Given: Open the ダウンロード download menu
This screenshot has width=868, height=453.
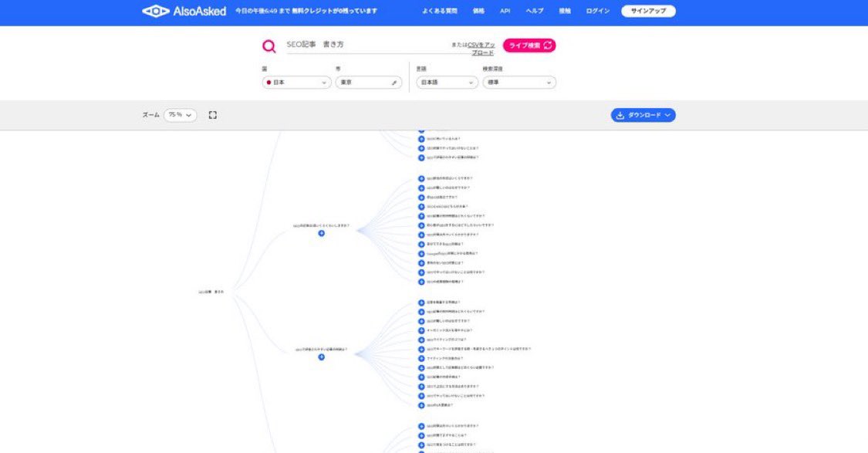Looking at the screenshot, I should (643, 115).
